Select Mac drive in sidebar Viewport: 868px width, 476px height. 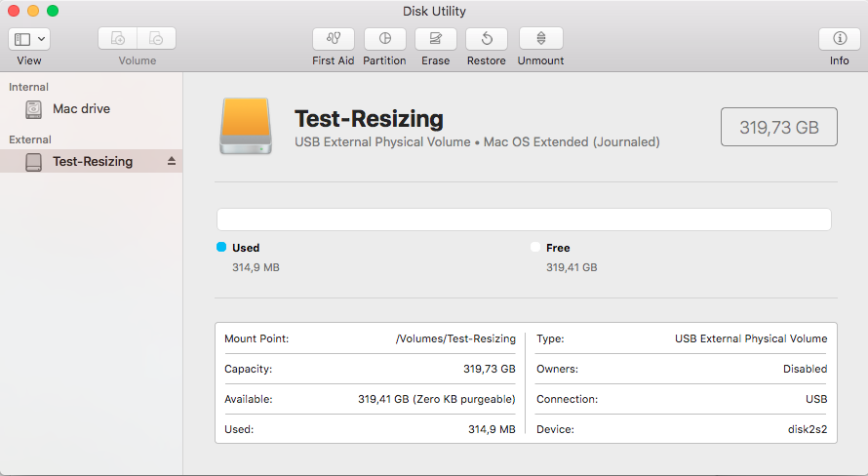click(x=81, y=109)
